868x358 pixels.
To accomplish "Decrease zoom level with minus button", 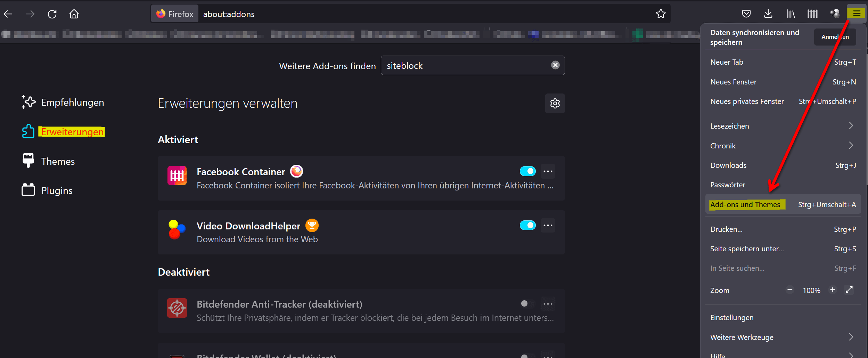I will tap(790, 290).
